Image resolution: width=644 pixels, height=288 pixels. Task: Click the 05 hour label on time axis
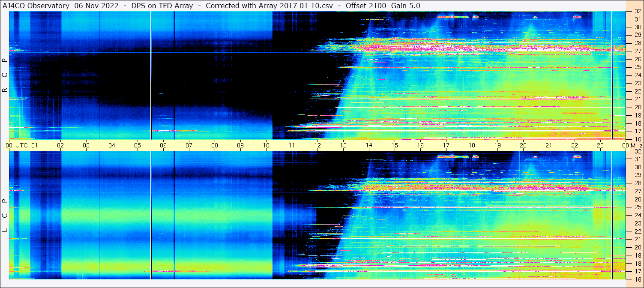tap(138, 145)
